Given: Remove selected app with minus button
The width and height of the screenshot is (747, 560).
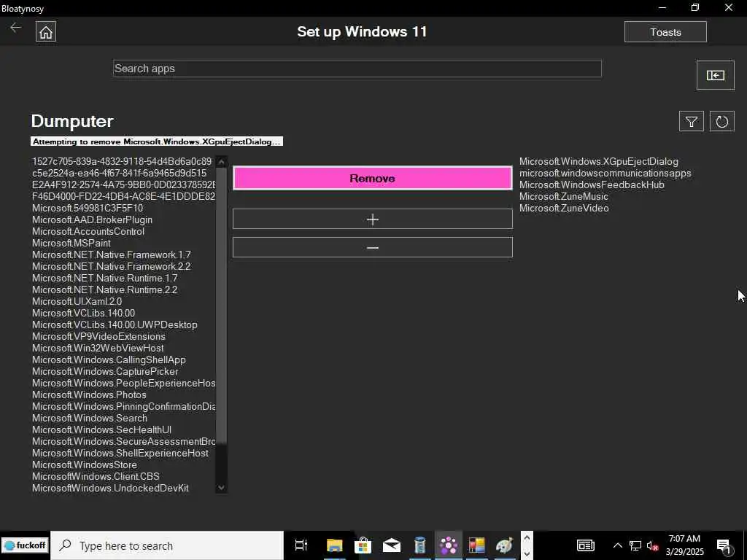Looking at the screenshot, I should (x=373, y=248).
